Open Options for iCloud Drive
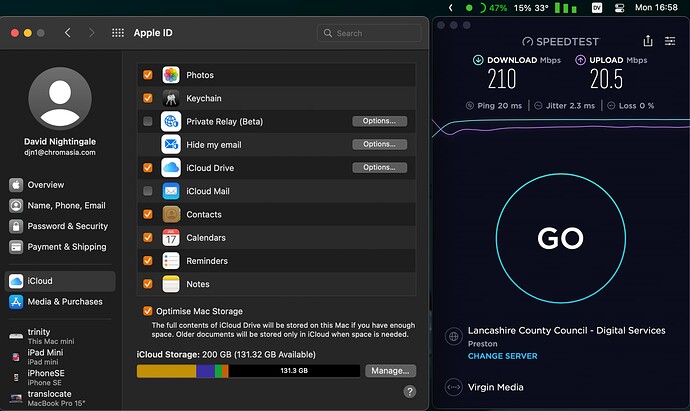The width and height of the screenshot is (690, 411). point(379,168)
